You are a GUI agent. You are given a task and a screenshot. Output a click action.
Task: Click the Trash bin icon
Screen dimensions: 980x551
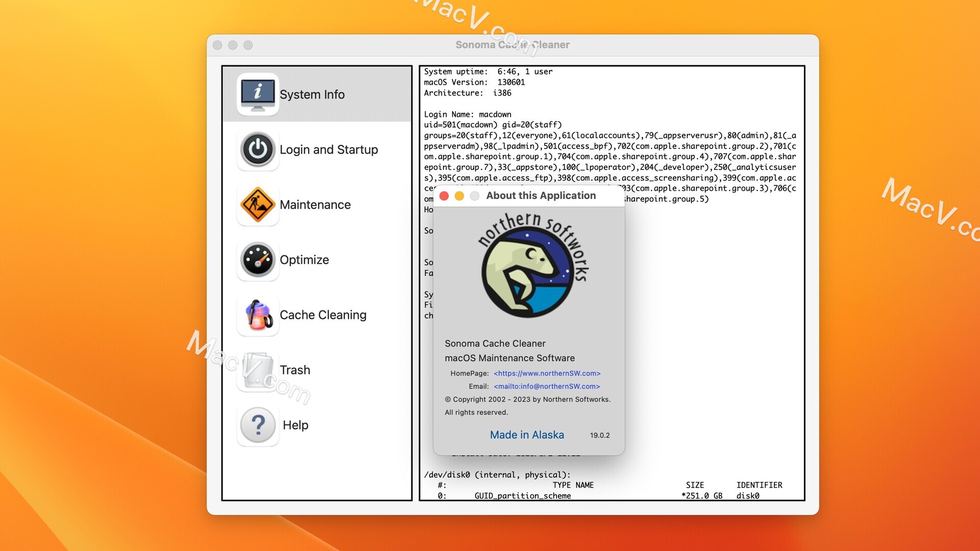coord(258,370)
